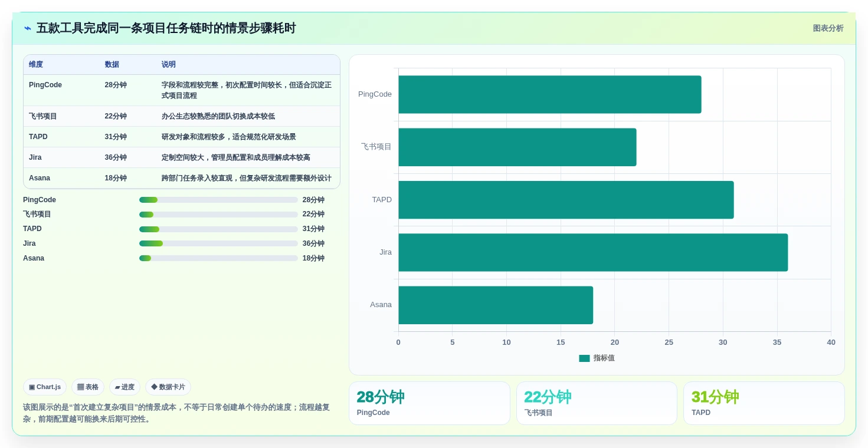Click the PingCode bar in the chart

pos(550,94)
